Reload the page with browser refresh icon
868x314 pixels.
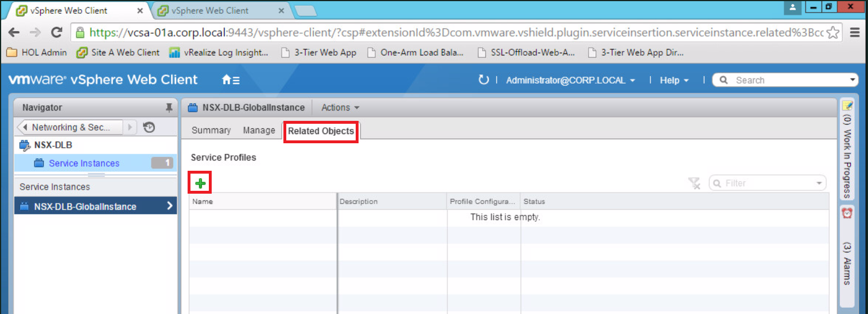[56, 33]
